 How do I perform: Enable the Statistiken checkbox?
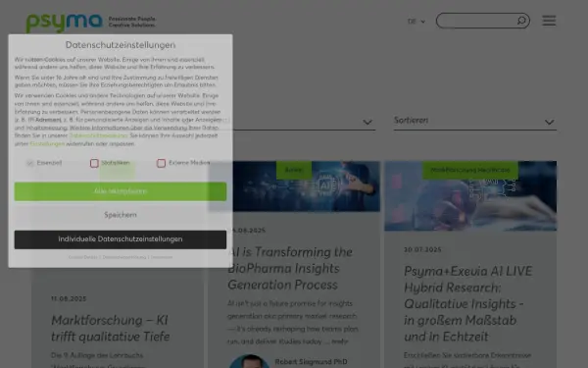94,163
